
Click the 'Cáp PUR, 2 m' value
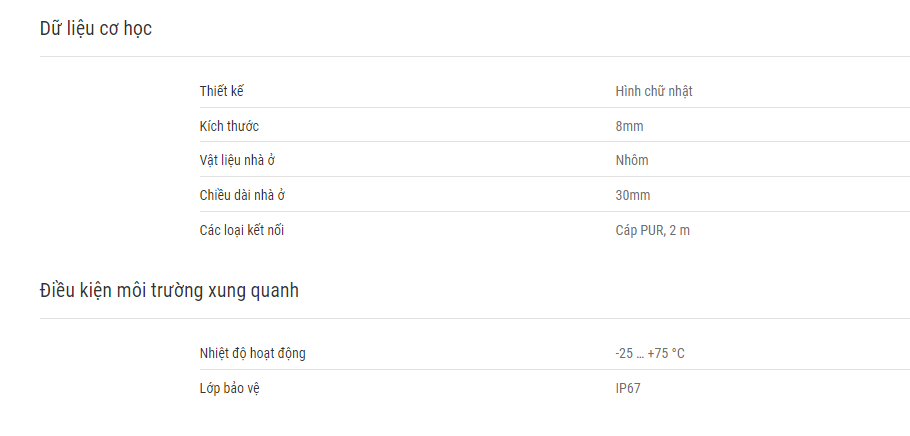[x=652, y=230]
